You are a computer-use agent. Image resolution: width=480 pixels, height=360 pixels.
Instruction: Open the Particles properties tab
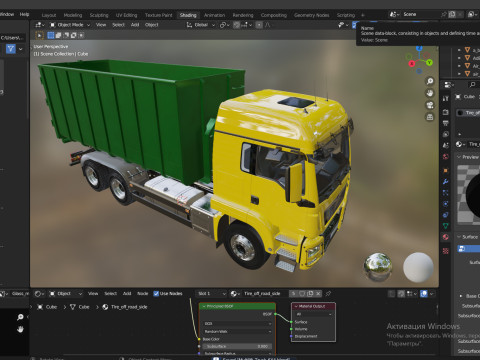point(446,193)
